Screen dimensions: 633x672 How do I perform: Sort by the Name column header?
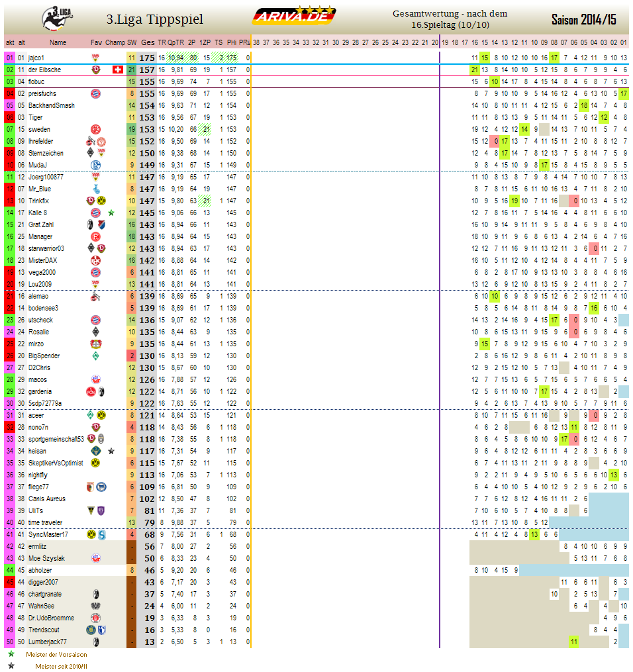tap(58, 42)
